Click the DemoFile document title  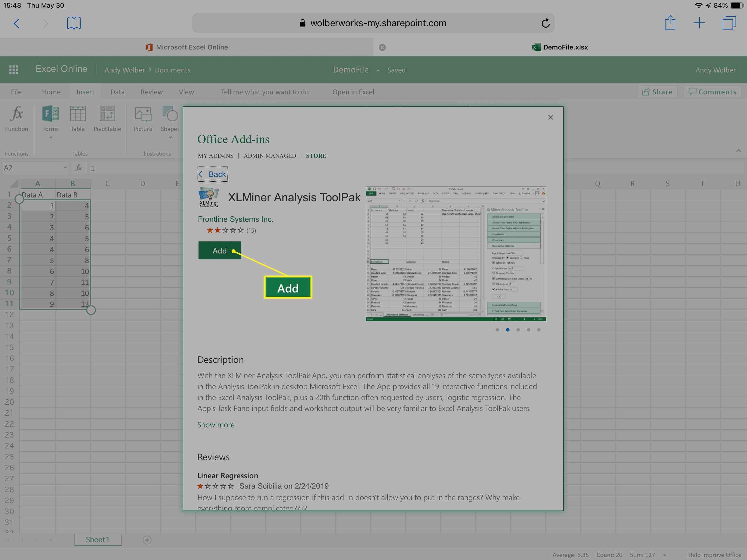pyautogui.click(x=351, y=69)
